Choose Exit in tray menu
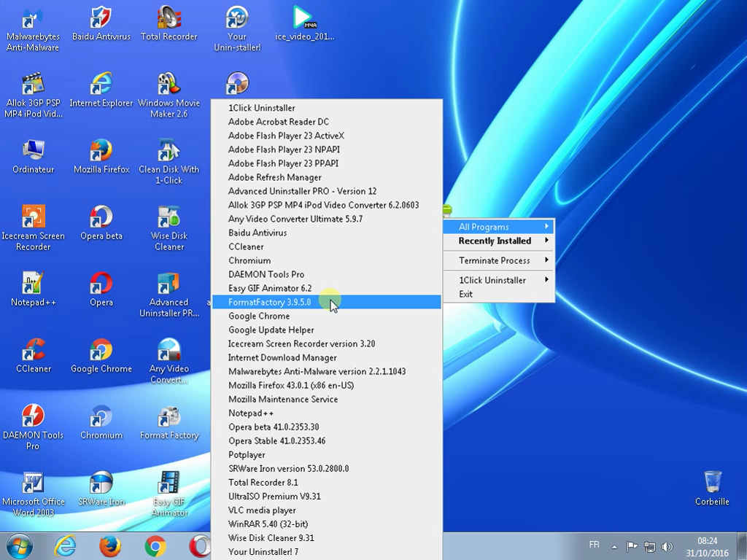Screen dimensions: 747x560 499,294
